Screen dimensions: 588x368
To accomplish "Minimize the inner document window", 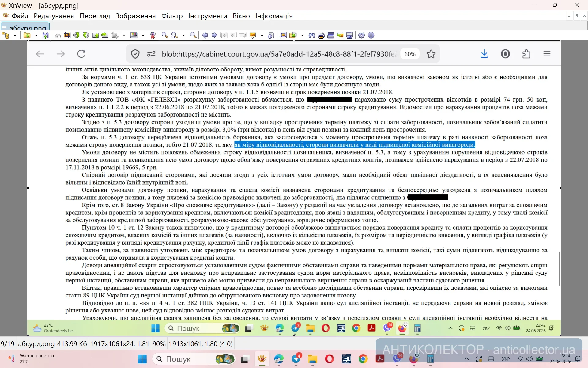I will tap(569, 16).
